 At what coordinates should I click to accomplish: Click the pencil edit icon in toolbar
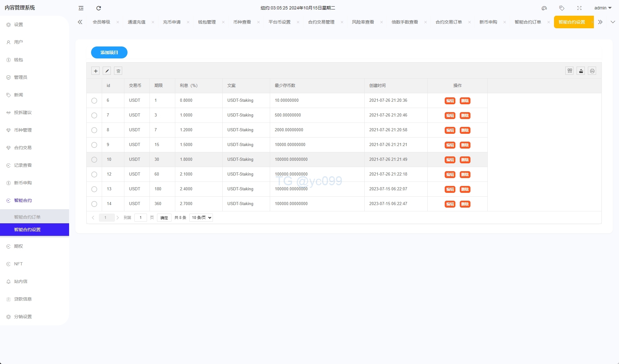coord(107,71)
